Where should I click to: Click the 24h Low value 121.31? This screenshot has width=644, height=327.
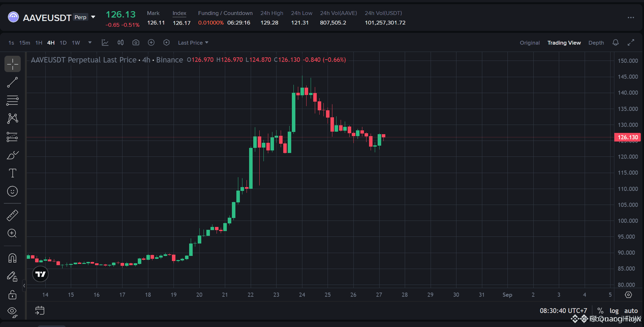pyautogui.click(x=300, y=23)
